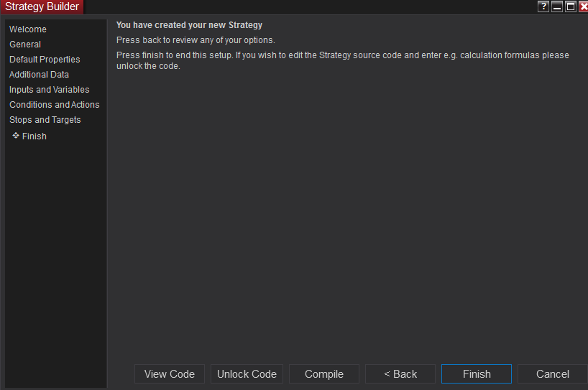Image resolution: width=588 pixels, height=390 pixels.
Task: Navigate to Stops and Targets
Action: [x=45, y=120]
